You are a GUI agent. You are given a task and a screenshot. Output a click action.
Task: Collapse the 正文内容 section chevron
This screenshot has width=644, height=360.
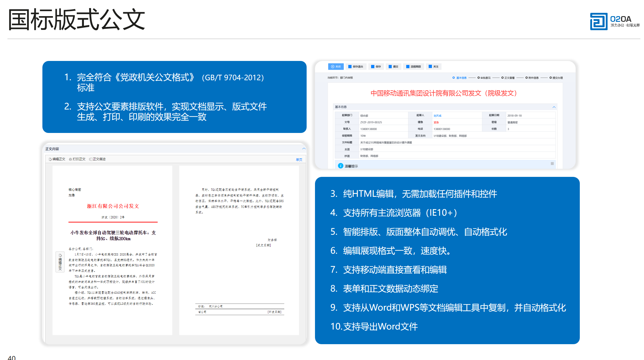[304, 148]
